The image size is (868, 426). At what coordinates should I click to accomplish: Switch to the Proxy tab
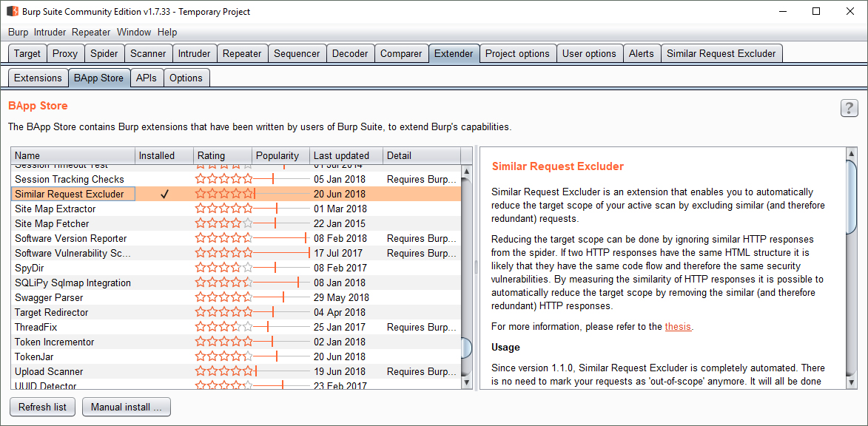pos(65,53)
